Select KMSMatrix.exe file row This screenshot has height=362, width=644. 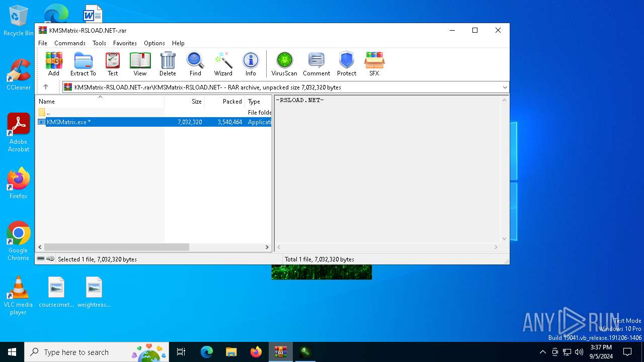(x=153, y=122)
